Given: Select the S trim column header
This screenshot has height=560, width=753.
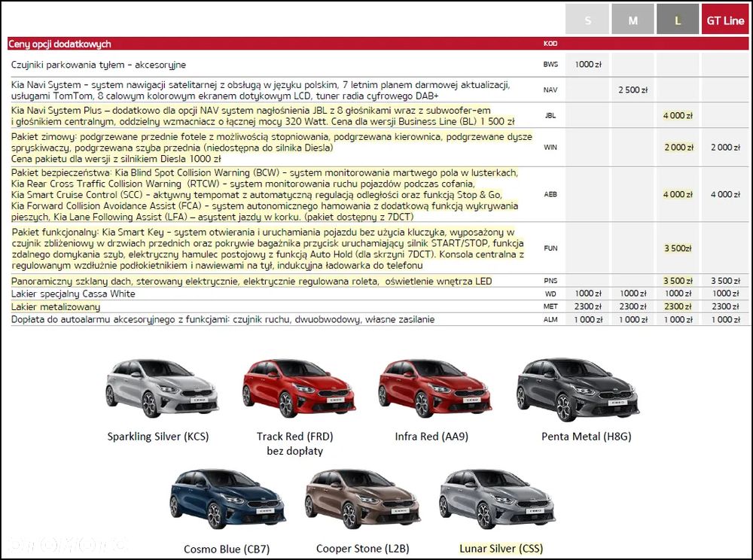Looking at the screenshot, I should [x=587, y=20].
